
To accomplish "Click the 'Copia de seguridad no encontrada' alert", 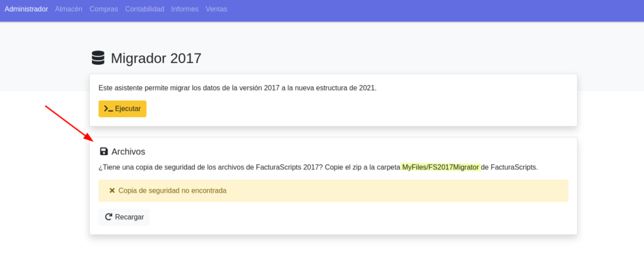I will click(x=333, y=191).
